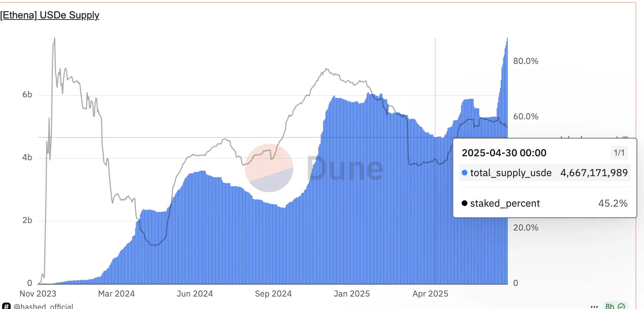Click the Dune watermark logo circle
The width and height of the screenshot is (644, 309).
[x=269, y=168]
